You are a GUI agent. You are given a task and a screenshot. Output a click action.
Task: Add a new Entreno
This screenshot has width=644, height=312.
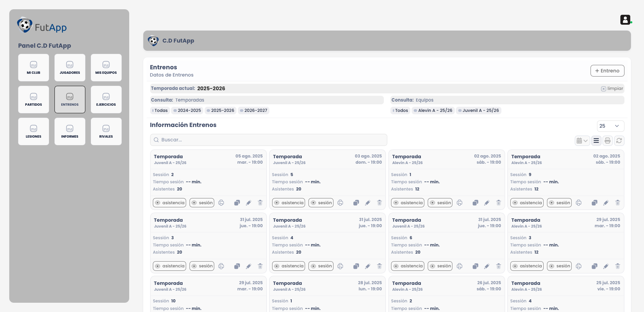point(607,71)
